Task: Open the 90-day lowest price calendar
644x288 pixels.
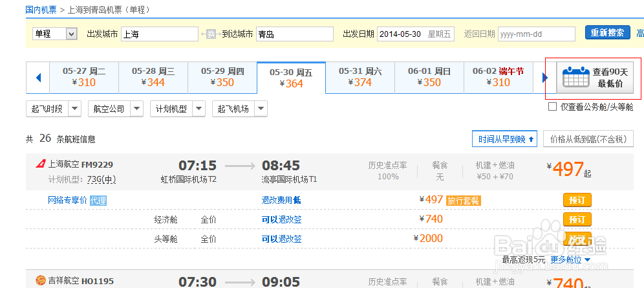Action: (x=594, y=78)
